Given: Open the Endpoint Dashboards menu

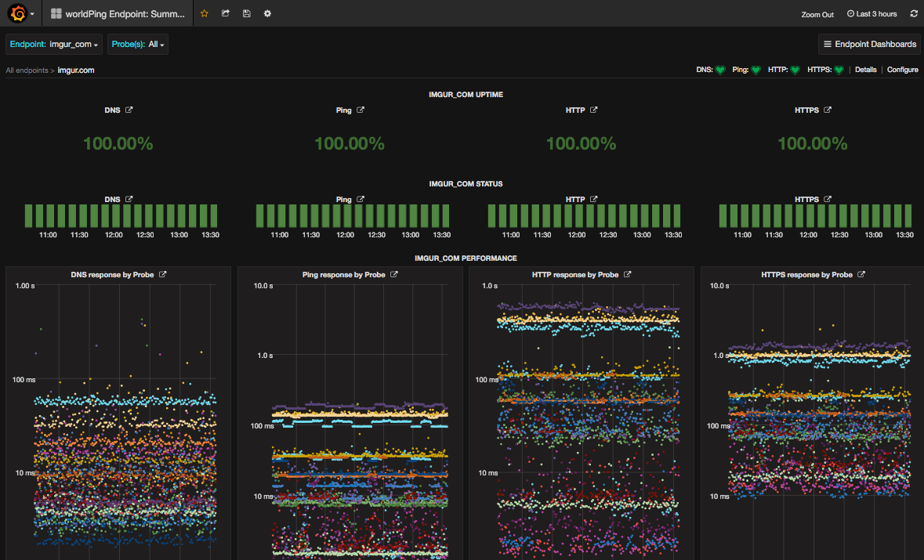Looking at the screenshot, I should pos(869,44).
